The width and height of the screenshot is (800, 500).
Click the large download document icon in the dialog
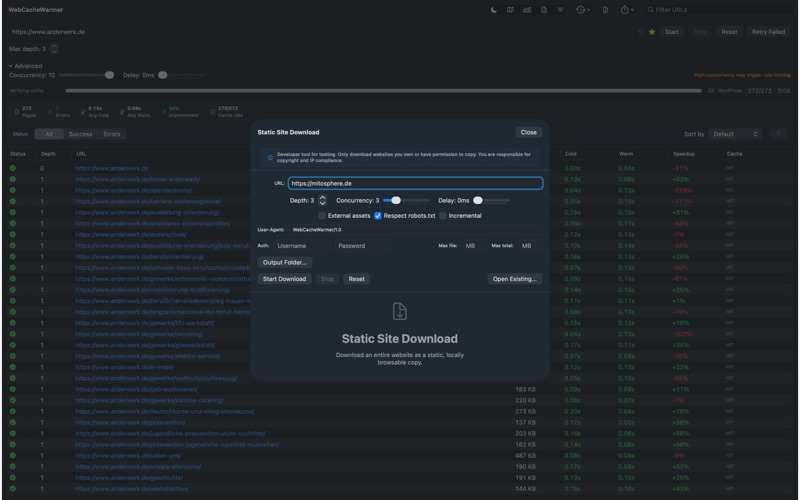[399, 311]
